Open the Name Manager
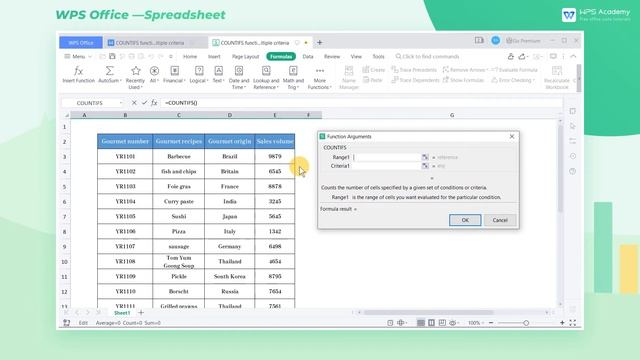The width and height of the screenshot is (640, 360). pos(349,78)
